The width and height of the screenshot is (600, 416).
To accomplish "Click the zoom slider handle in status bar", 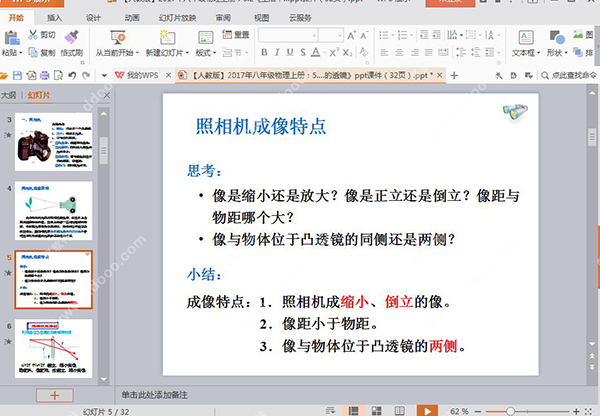I will pos(510,411).
